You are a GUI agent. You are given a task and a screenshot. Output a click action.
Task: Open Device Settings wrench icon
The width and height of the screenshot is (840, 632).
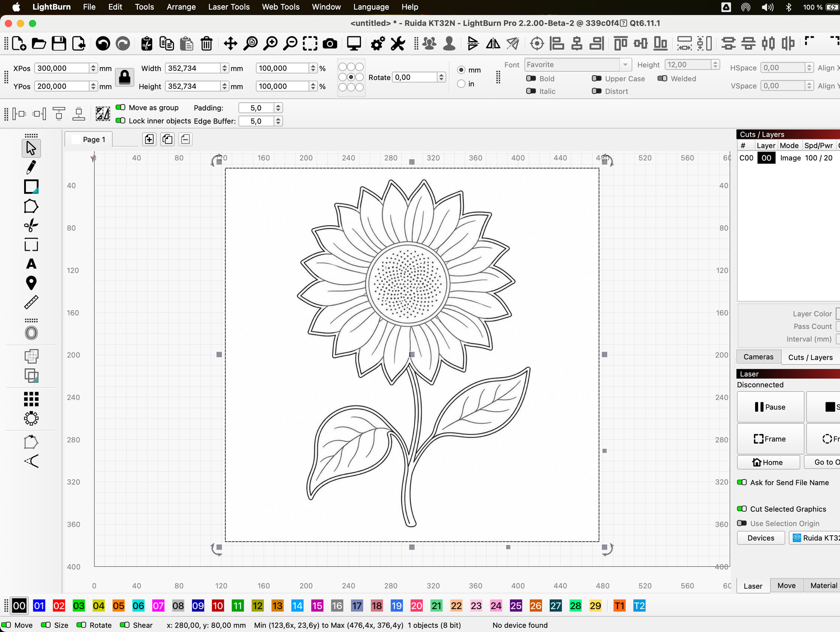pos(398,43)
